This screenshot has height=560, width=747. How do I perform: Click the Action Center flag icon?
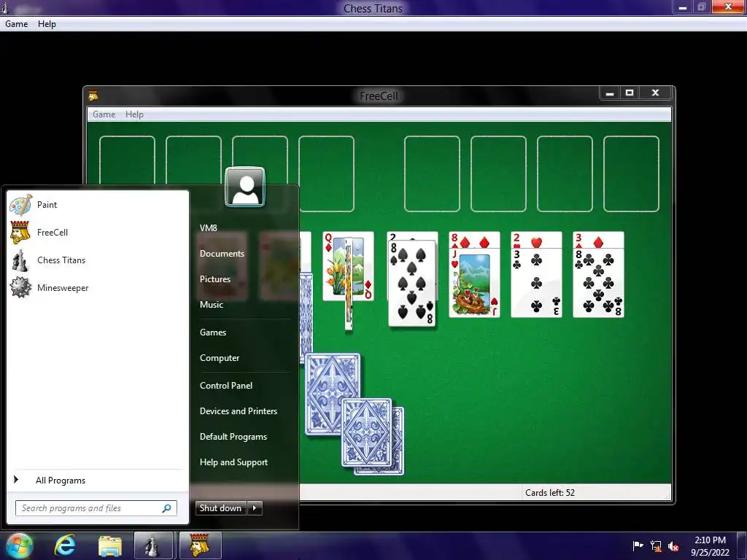click(638, 545)
